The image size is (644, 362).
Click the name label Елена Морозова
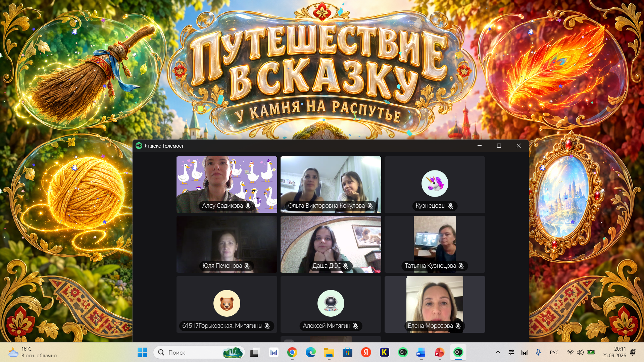click(430, 326)
